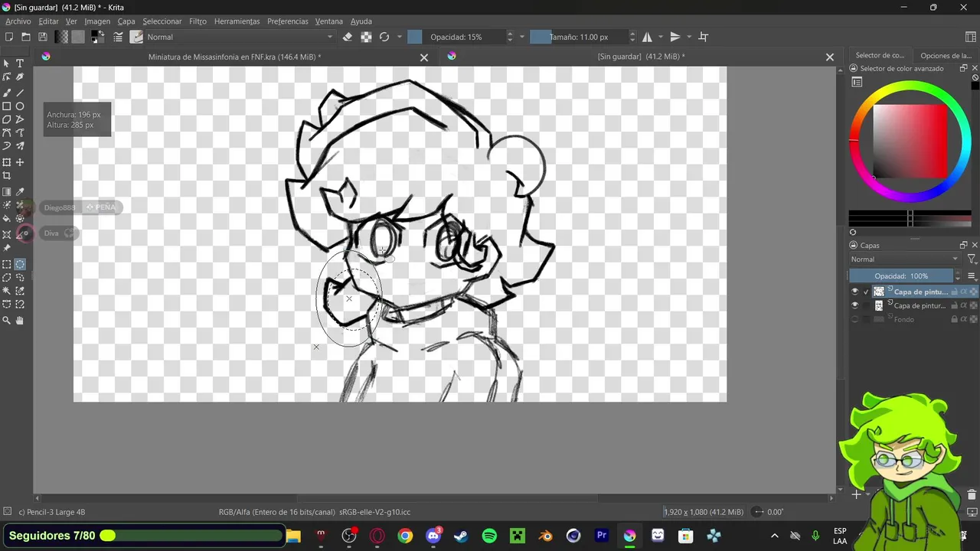Pick a shade in the color selector square
Viewport: 980px width, 551px height.
(x=910, y=141)
